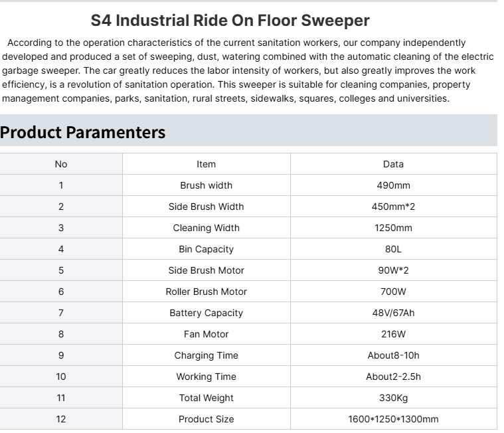Click the 'Brush width' table cell
This screenshot has width=504, height=433.
click(x=207, y=185)
